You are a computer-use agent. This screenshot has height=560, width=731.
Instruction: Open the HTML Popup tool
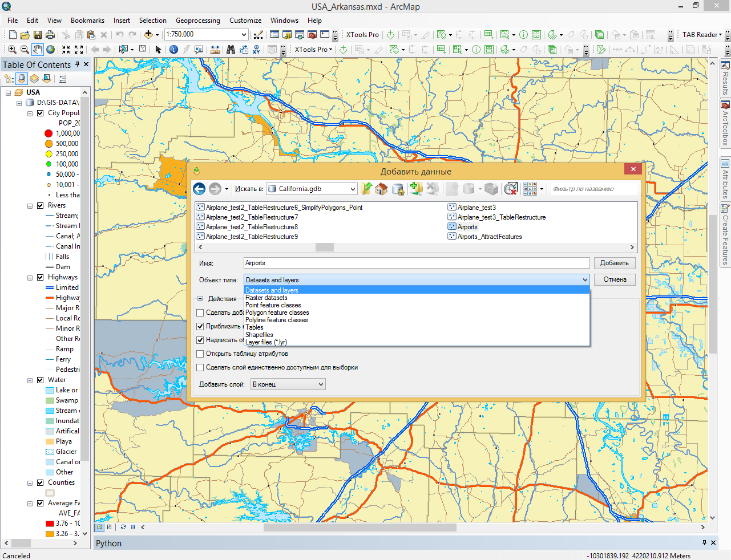click(199, 50)
